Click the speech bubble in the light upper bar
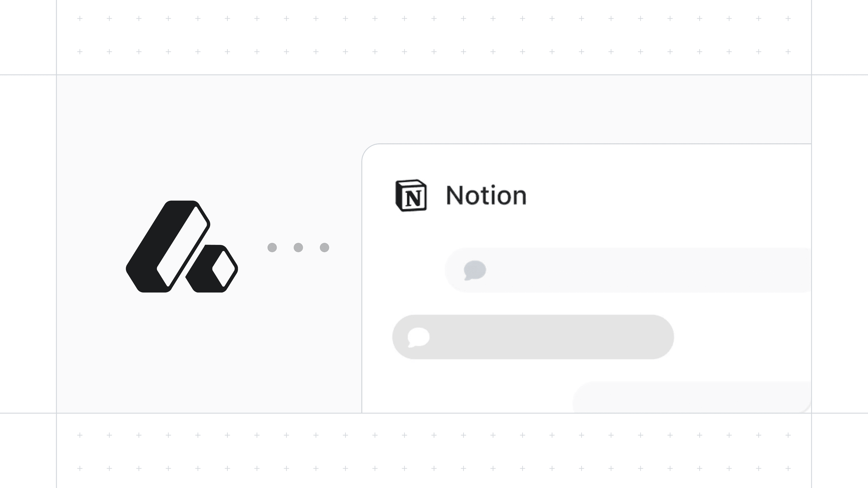Viewport: 868px width, 488px height. coord(475,270)
